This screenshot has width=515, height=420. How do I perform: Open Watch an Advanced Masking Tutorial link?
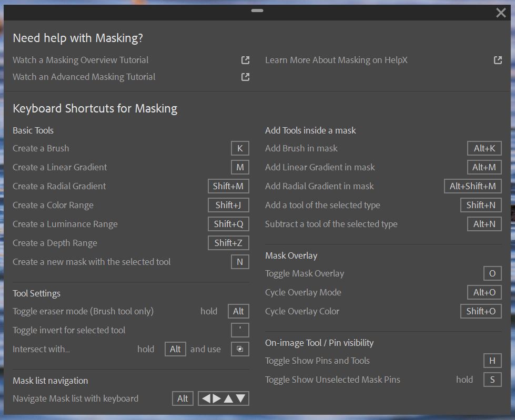84,77
